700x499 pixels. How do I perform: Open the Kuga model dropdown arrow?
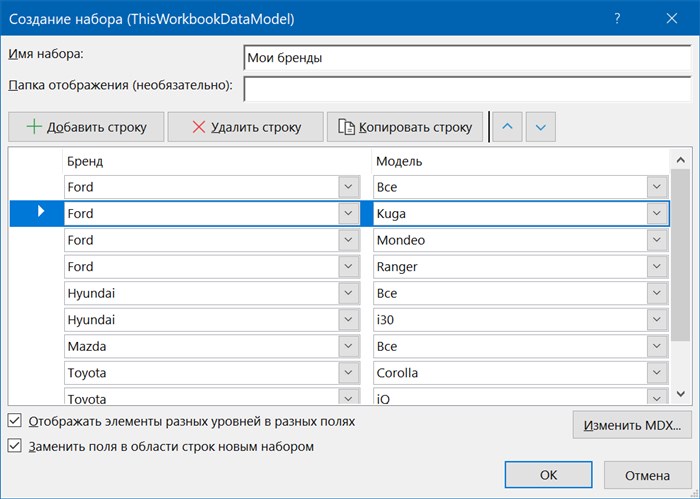pyautogui.click(x=657, y=213)
